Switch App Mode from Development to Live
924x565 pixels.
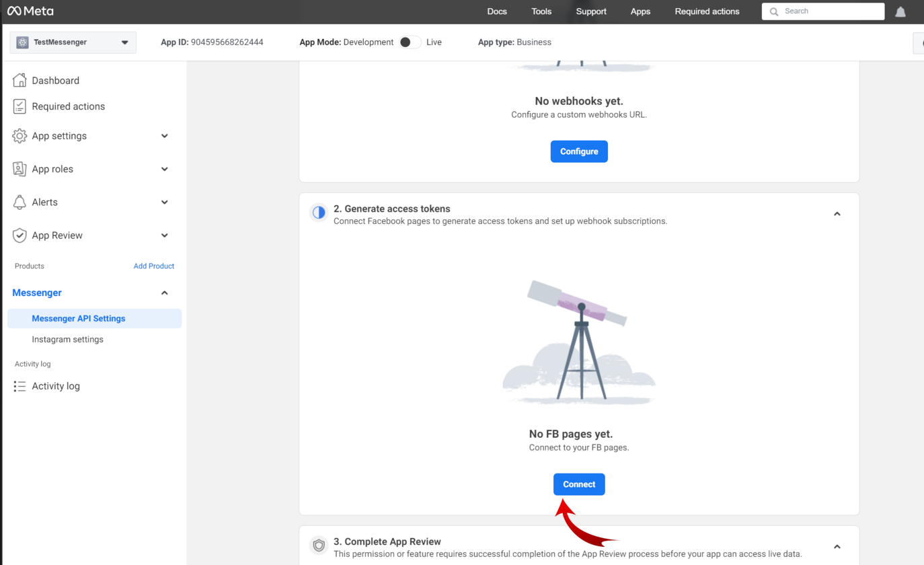point(409,42)
